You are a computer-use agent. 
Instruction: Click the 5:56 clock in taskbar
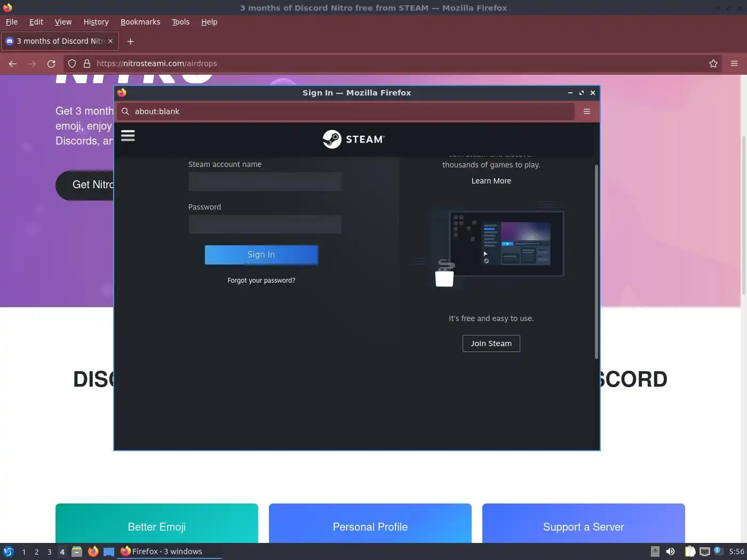[736, 551]
